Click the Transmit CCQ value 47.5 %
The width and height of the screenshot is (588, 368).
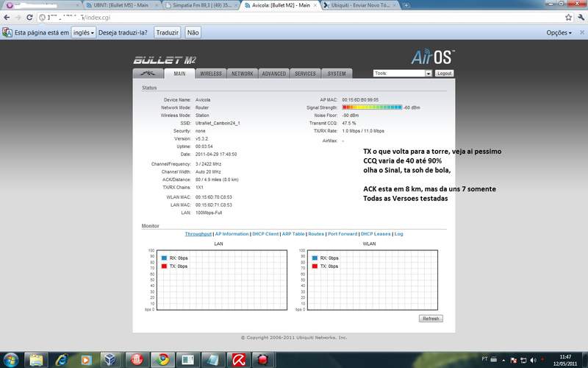click(x=349, y=123)
